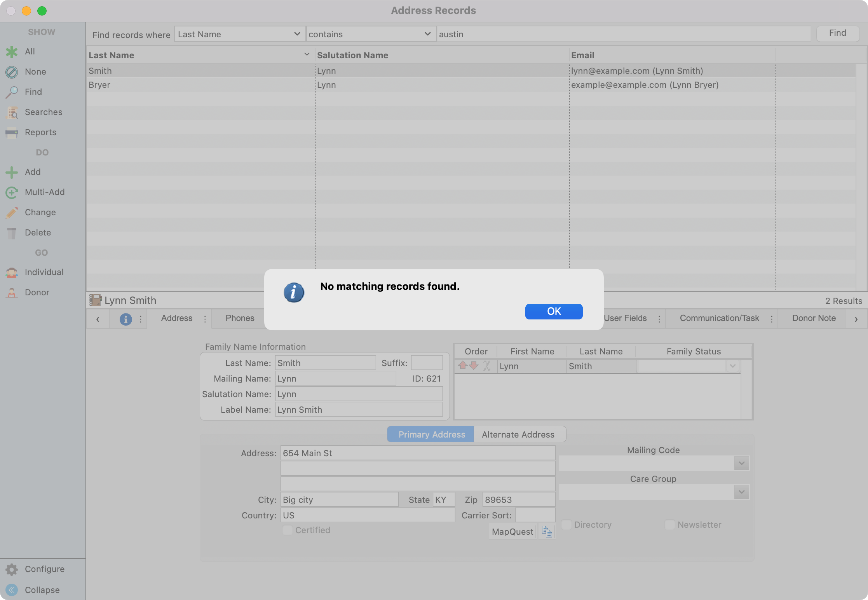Click the None circle-slash icon
The width and height of the screenshot is (868, 600).
pos(12,72)
